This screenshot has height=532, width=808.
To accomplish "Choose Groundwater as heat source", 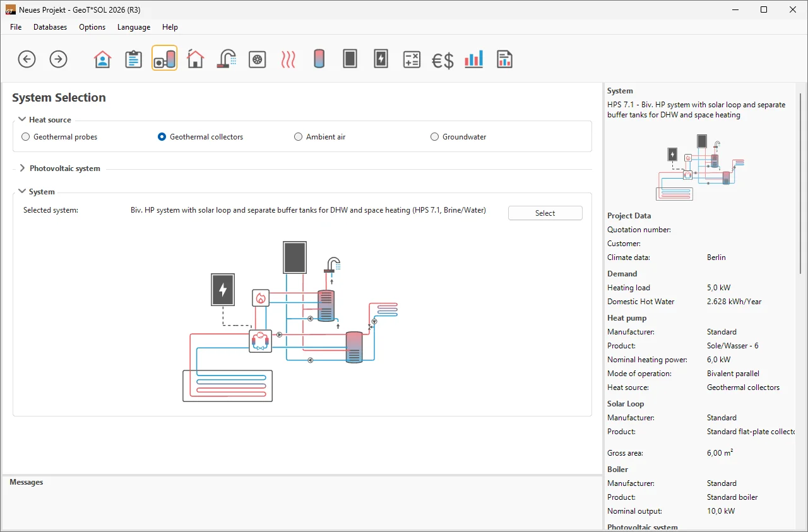I will click(x=434, y=137).
